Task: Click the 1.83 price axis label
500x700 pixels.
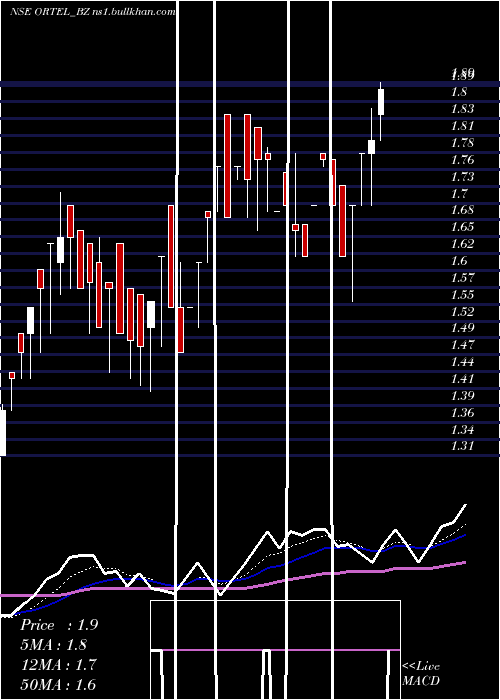Action: click(462, 109)
